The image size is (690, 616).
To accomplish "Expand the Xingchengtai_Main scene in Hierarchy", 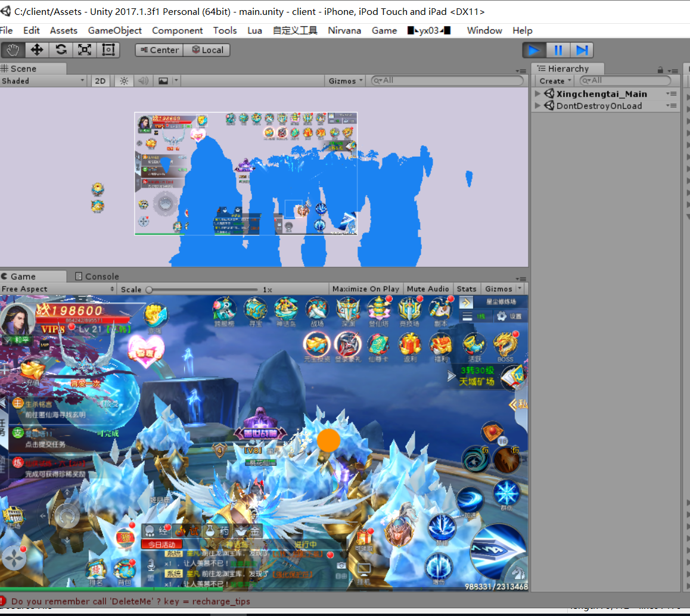I will point(538,94).
